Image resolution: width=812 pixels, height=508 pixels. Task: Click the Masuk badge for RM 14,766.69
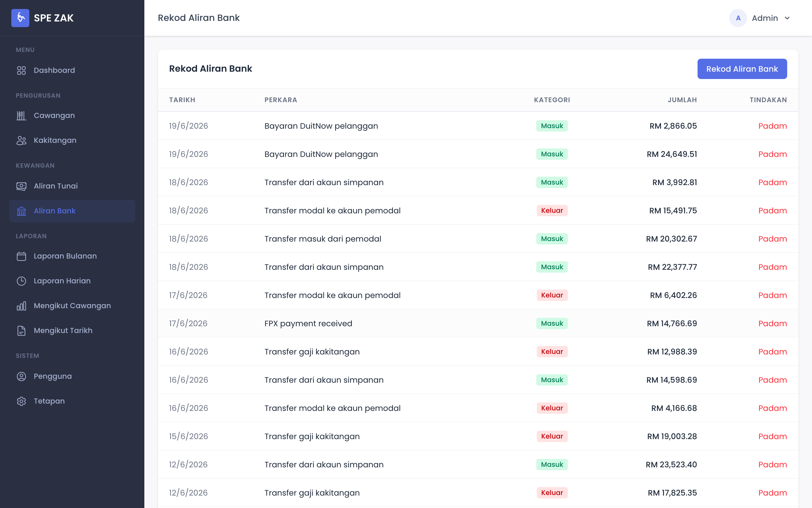coord(552,323)
